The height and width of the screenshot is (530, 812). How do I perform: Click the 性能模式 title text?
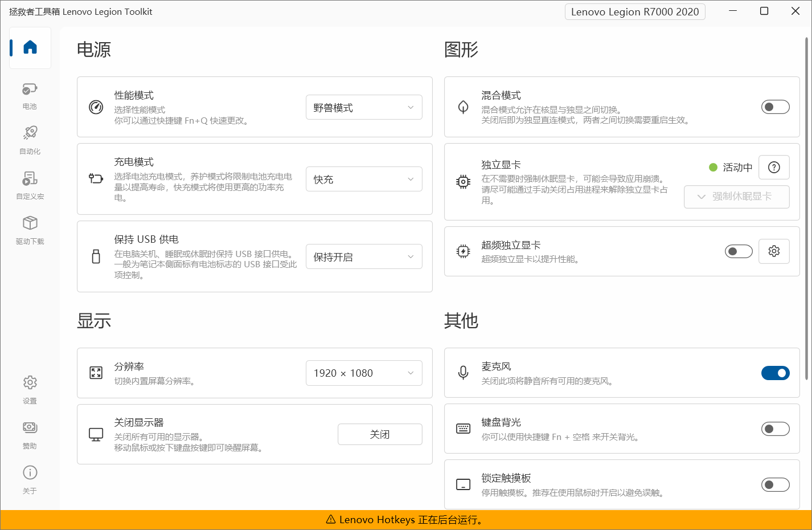point(134,95)
